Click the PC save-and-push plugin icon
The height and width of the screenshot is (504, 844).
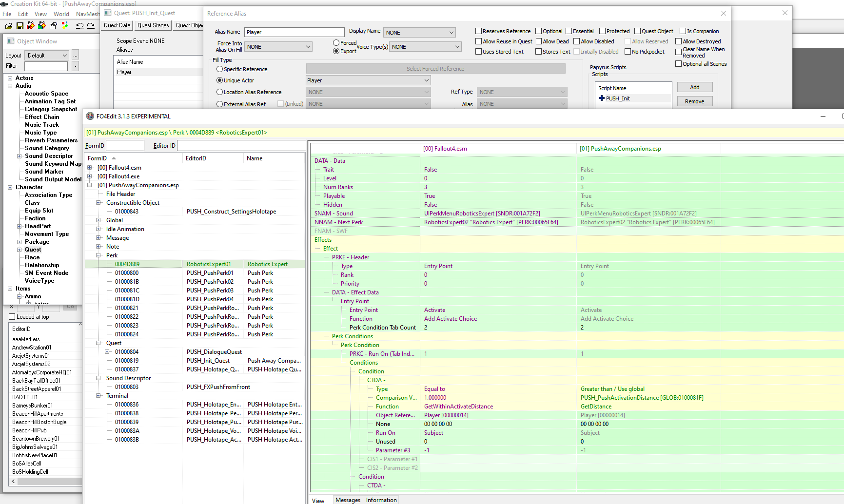tap(31, 25)
